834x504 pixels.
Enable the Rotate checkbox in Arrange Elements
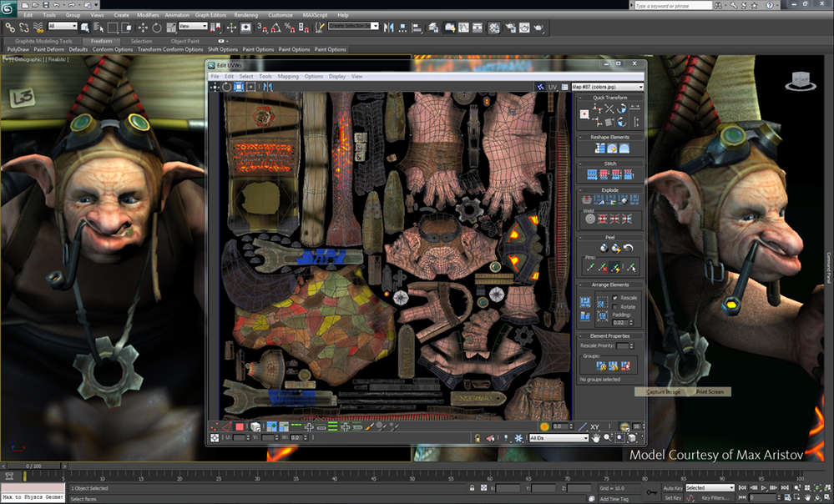615,306
